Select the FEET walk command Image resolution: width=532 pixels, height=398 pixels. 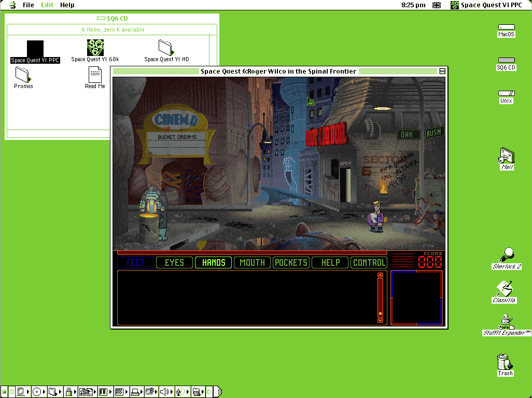click(x=135, y=263)
